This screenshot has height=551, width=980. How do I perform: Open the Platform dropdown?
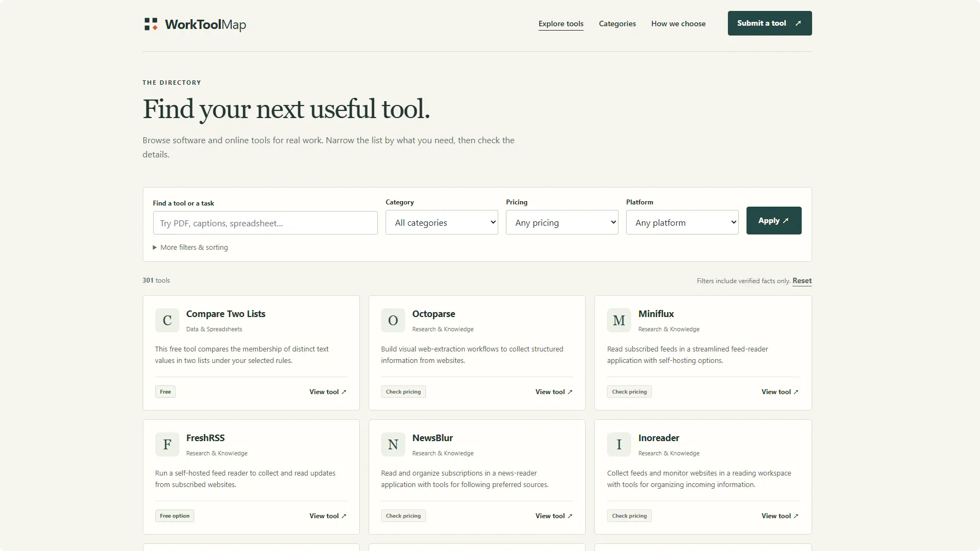tap(682, 222)
